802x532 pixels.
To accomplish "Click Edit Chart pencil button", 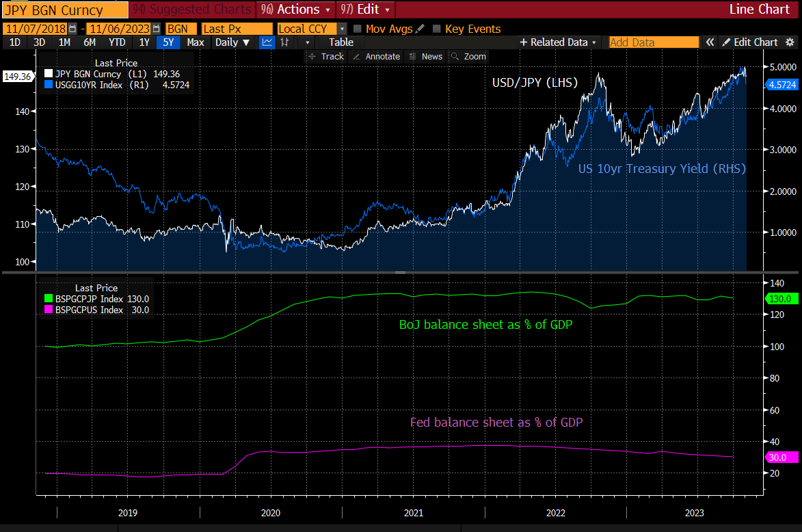I will click(750, 42).
